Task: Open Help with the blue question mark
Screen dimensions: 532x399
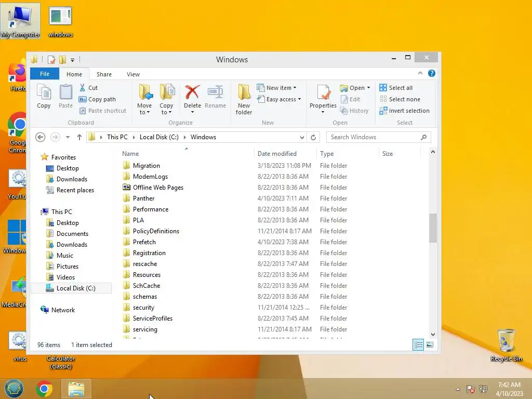Action: [432, 73]
